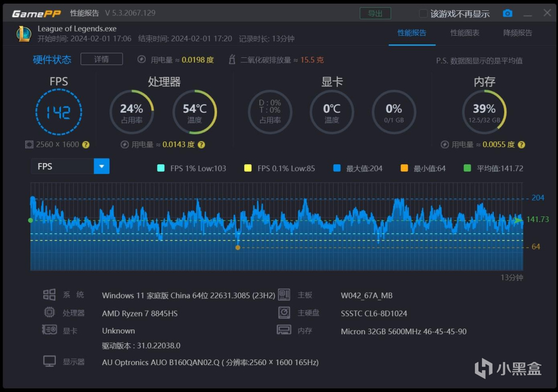
Task: Click the memory (内存) module icon
Action: (284, 330)
